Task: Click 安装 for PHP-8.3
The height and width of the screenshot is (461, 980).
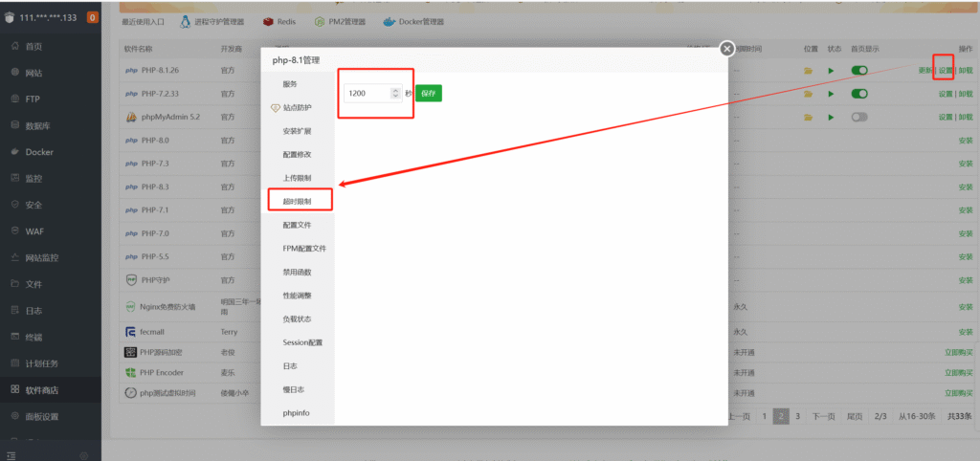Action: click(x=966, y=187)
